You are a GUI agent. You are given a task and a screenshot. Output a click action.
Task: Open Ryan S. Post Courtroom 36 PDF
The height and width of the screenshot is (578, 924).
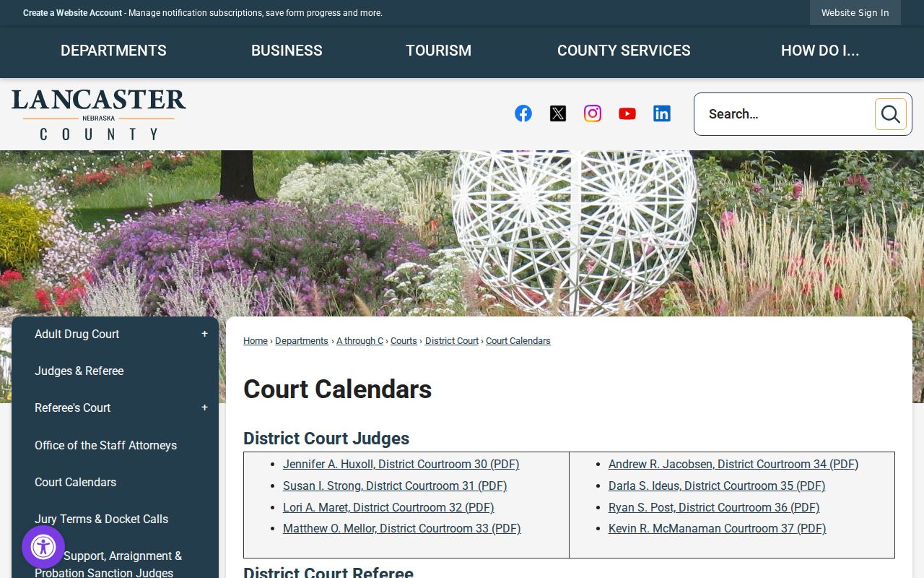pos(714,508)
